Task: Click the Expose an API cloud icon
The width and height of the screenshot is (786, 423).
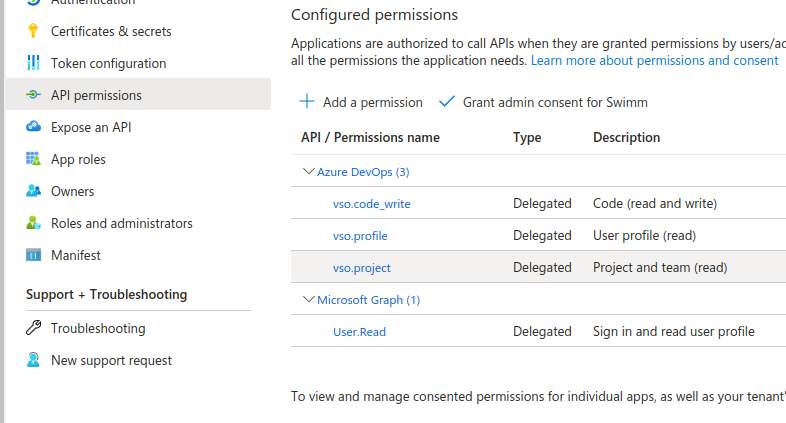Action: pos(33,126)
